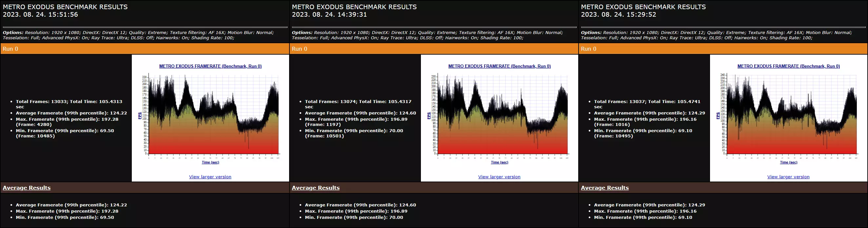Click 'Average Framerate: 124.29' under Run 0
Screen dimensions: 868x228
650,113
